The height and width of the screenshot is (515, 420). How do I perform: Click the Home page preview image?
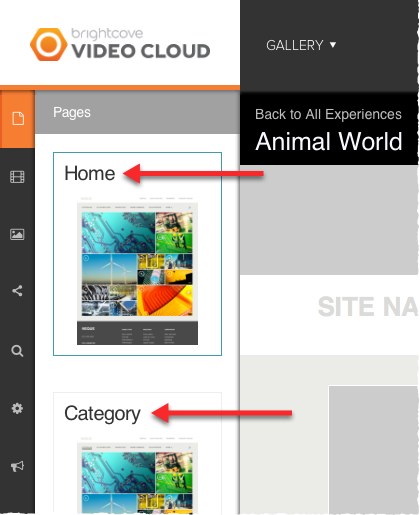point(137,270)
